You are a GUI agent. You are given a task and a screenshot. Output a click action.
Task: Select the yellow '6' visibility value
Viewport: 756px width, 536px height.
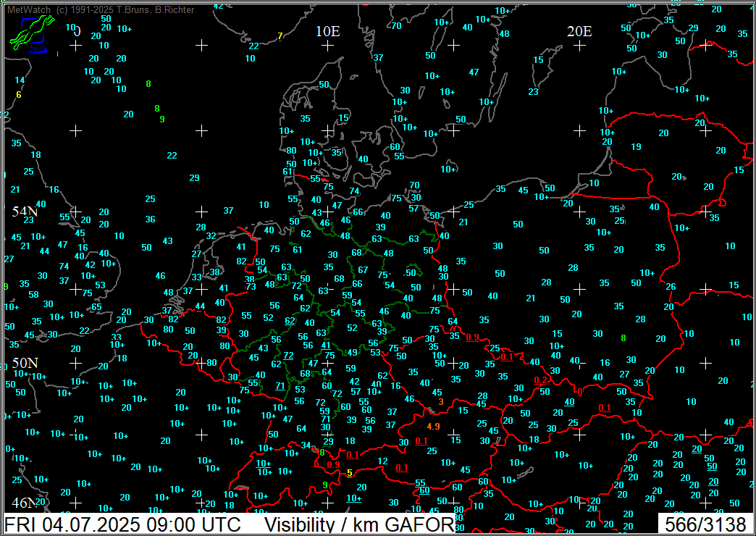pyautogui.click(x=19, y=95)
